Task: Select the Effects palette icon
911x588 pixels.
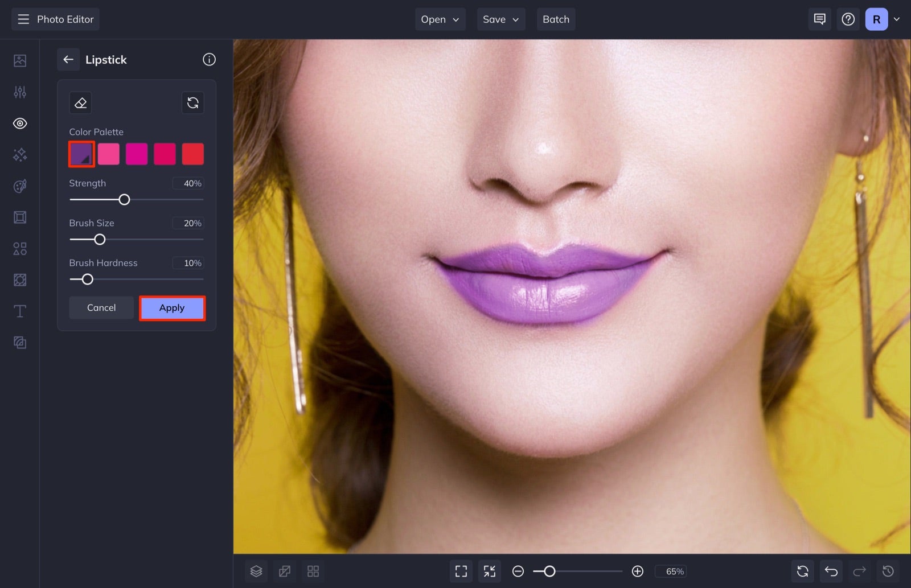Action: [x=19, y=186]
